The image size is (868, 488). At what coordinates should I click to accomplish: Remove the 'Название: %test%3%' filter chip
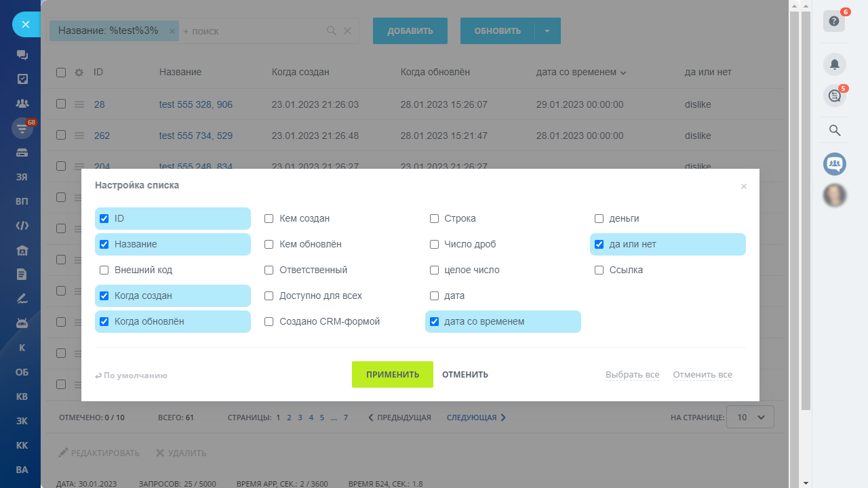(x=172, y=31)
